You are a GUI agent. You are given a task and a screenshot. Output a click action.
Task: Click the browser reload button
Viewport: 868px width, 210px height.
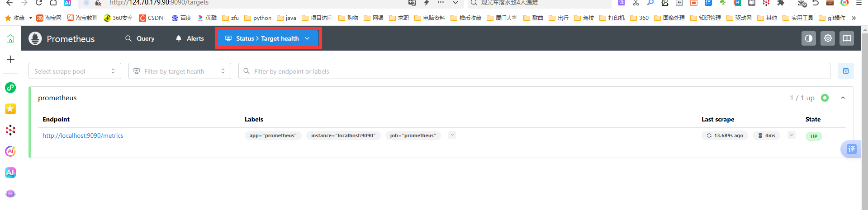tap(39, 3)
